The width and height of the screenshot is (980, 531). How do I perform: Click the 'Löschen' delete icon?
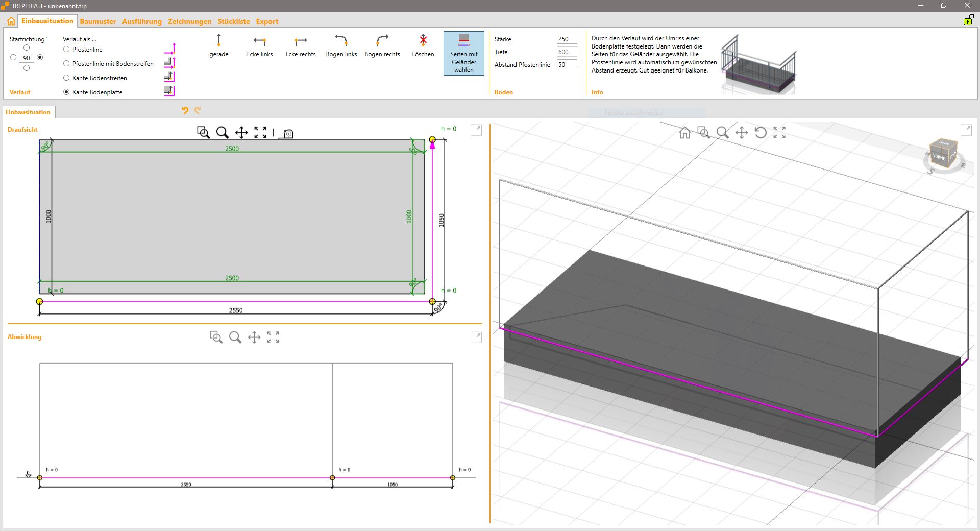pyautogui.click(x=423, y=40)
